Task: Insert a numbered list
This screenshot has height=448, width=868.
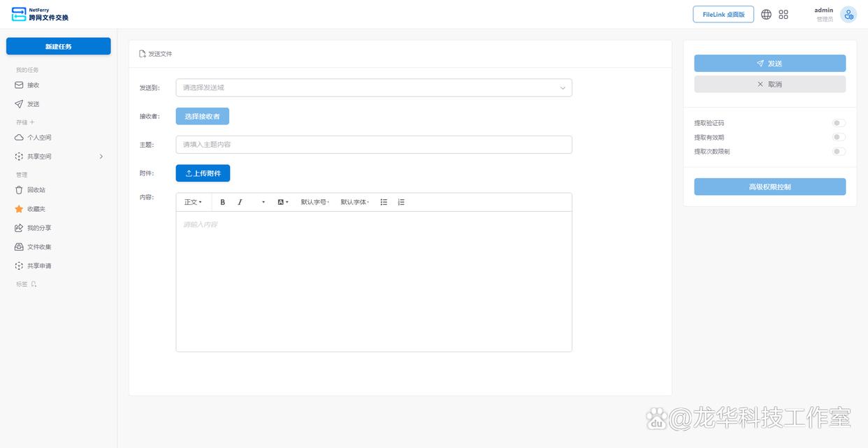Action: coord(401,202)
